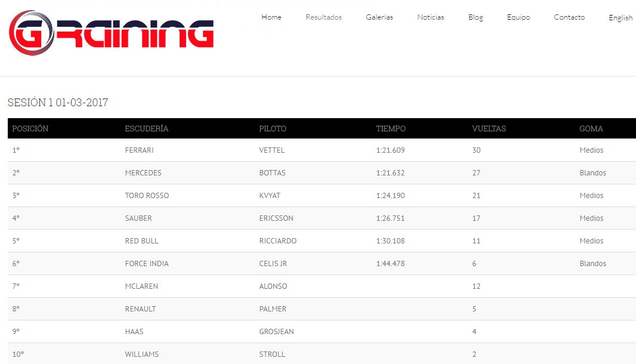Click driver name ERICSSON

[276, 218]
